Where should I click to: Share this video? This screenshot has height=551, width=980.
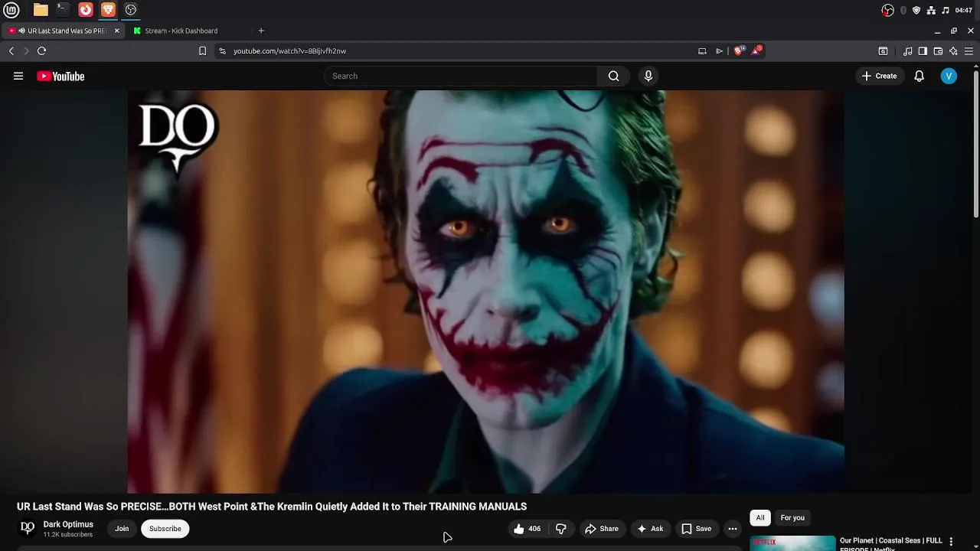tap(601, 529)
